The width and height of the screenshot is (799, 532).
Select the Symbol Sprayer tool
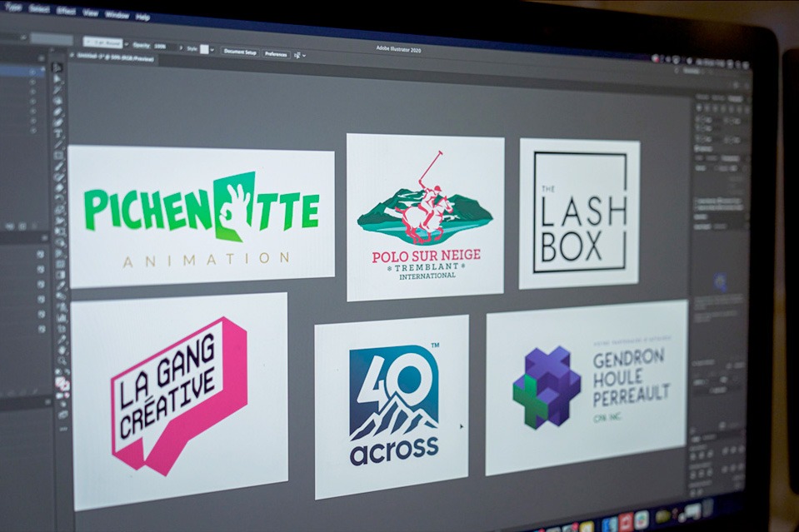[62, 307]
